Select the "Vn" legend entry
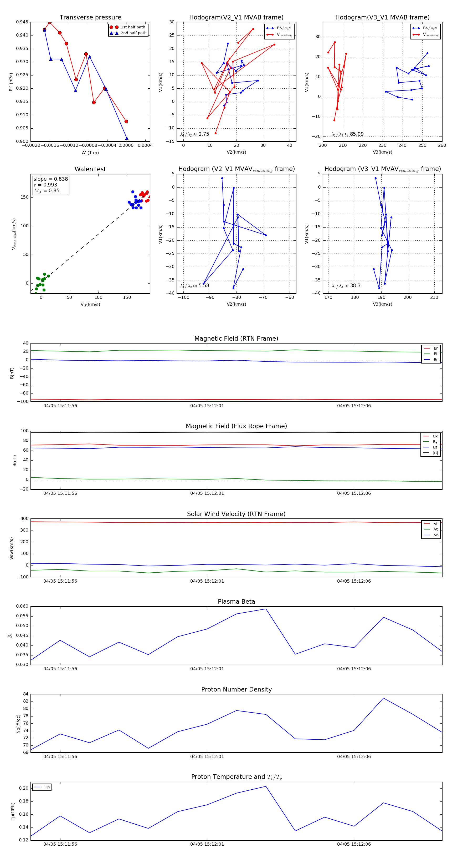 pyautogui.click(x=431, y=535)
